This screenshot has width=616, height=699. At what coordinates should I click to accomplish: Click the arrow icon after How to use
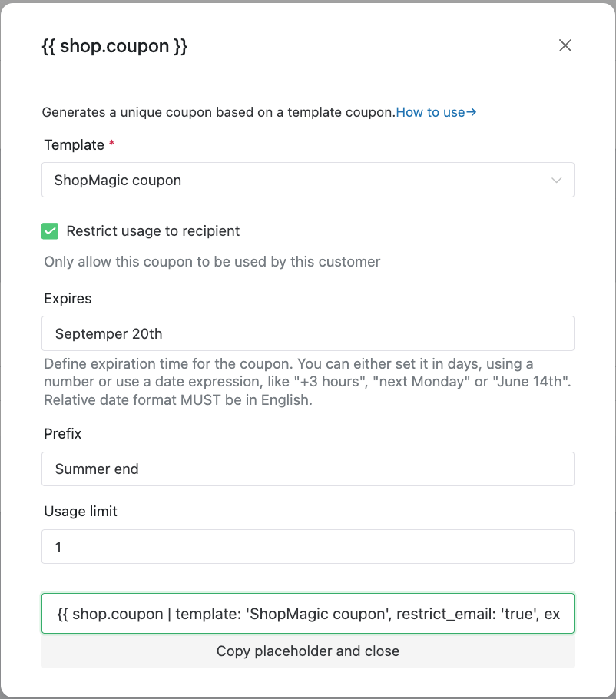tap(471, 112)
